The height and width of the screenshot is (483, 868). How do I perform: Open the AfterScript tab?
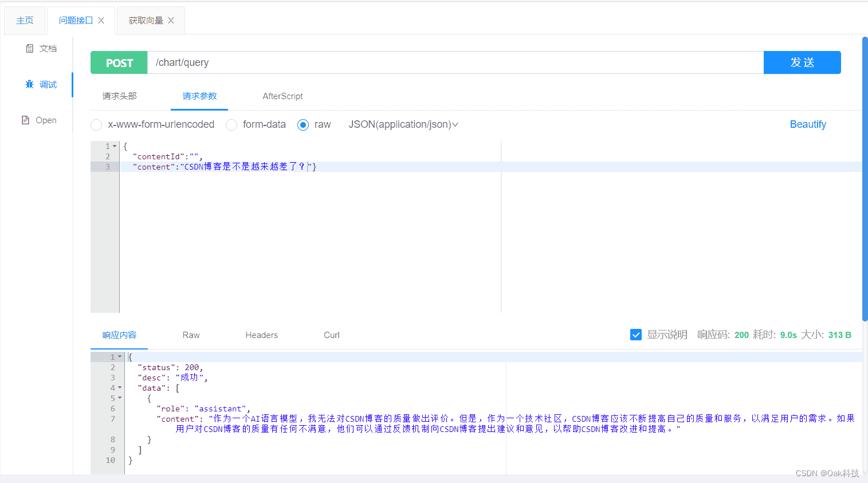(x=282, y=96)
